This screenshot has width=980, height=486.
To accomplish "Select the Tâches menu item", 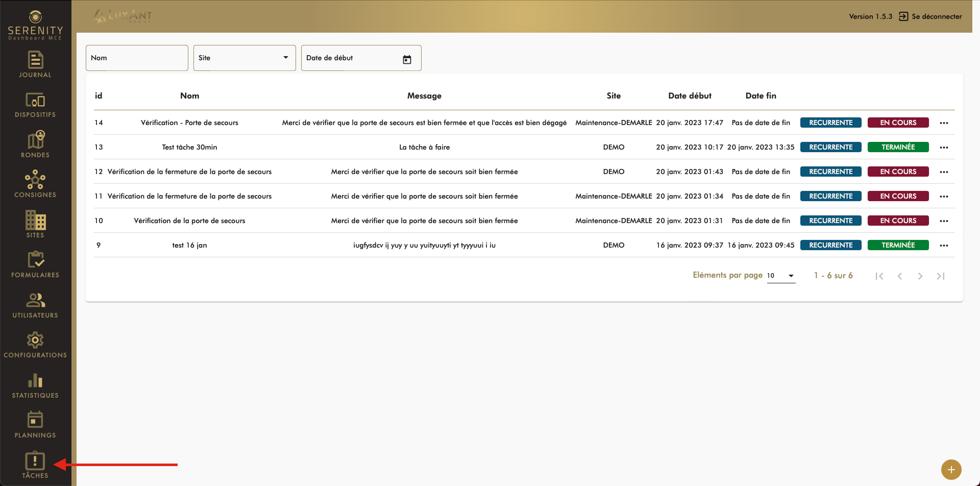I will 35,465.
